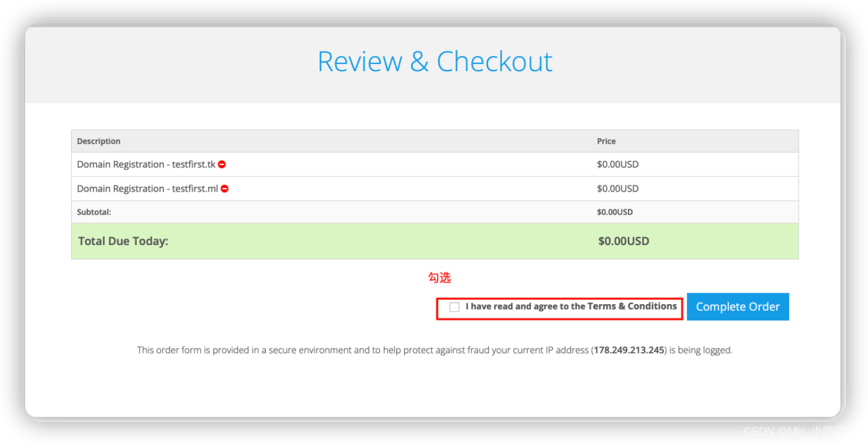Remove testfirst.ml domain with red icon
Viewport: 868px width, 444px height.
225,189
